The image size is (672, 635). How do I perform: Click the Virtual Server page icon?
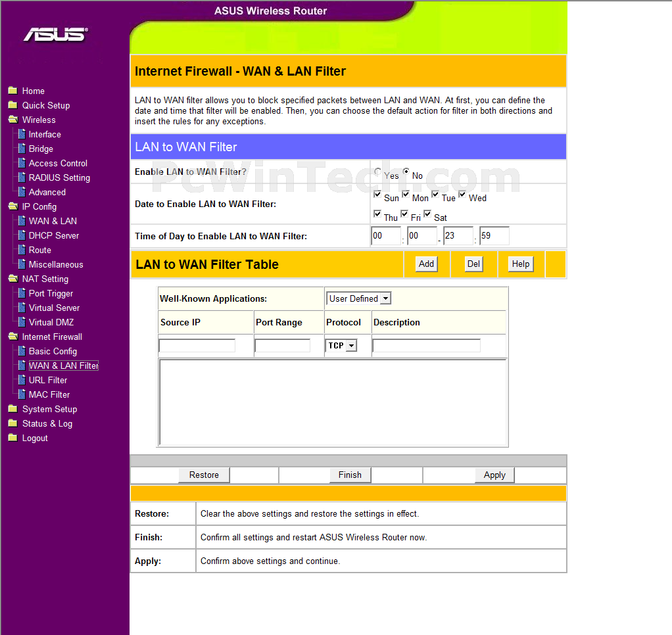[x=22, y=308]
